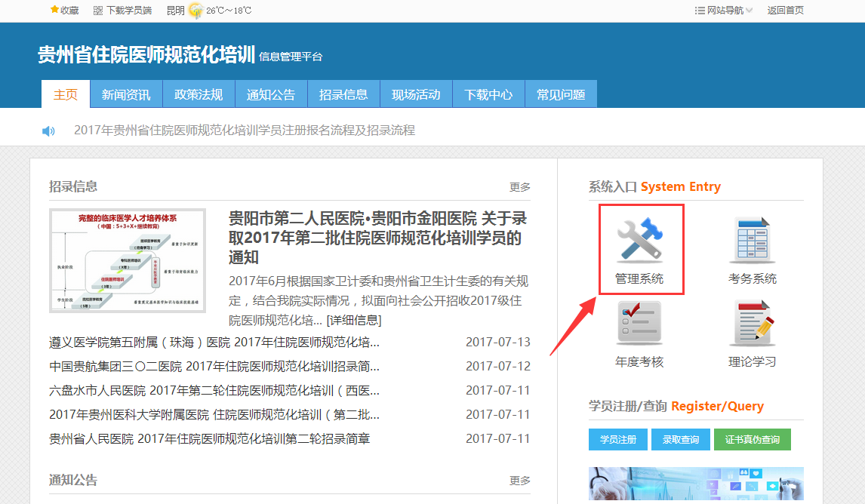Click 更多 link beside 招录信息 heading
Image resolution: width=865 pixels, height=504 pixels.
(x=519, y=187)
